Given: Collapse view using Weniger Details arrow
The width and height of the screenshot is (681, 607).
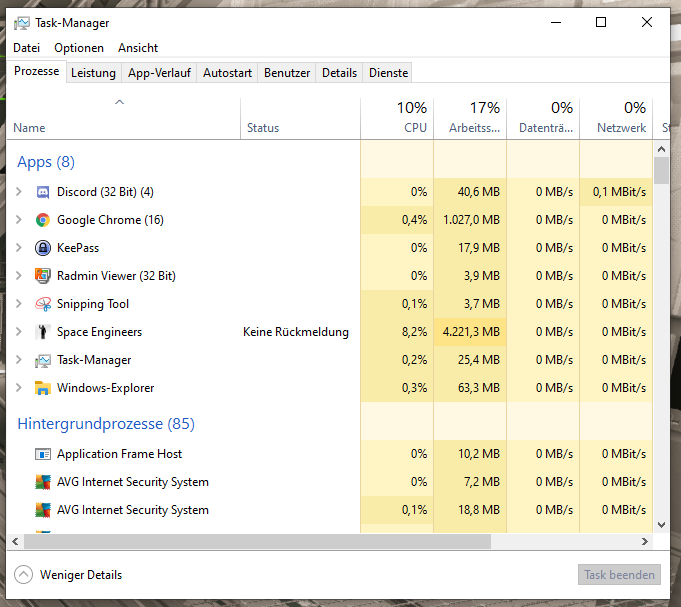Looking at the screenshot, I should coord(23,575).
